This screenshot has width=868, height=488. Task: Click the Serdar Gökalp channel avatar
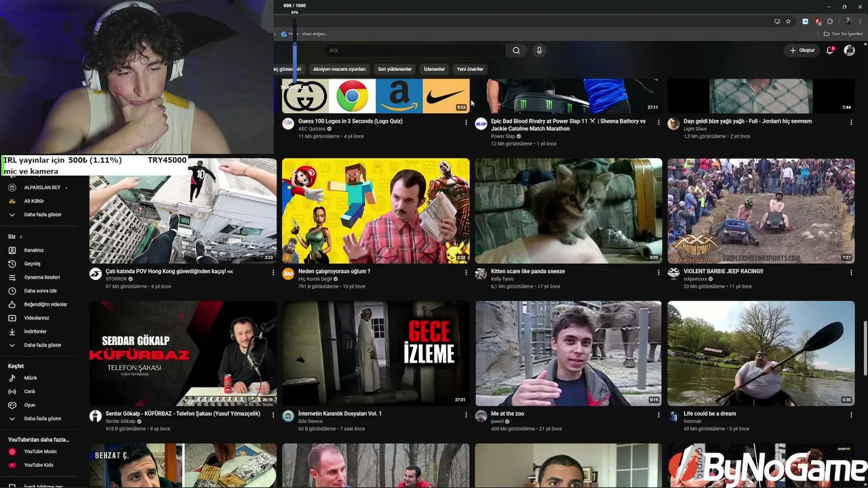click(96, 416)
